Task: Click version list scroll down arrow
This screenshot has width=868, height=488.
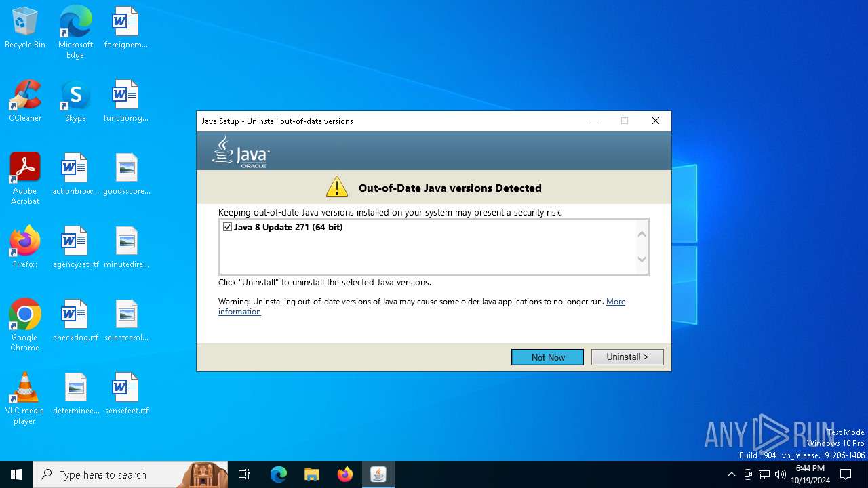Action: click(642, 259)
